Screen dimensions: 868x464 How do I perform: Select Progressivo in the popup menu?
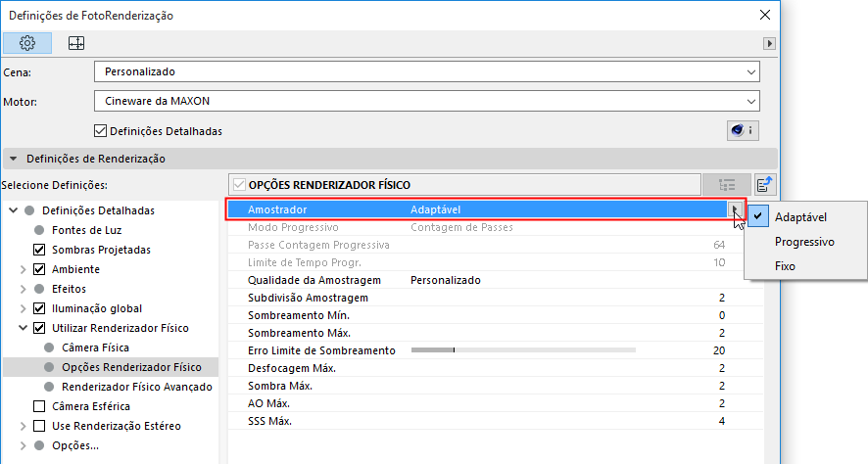tap(804, 242)
